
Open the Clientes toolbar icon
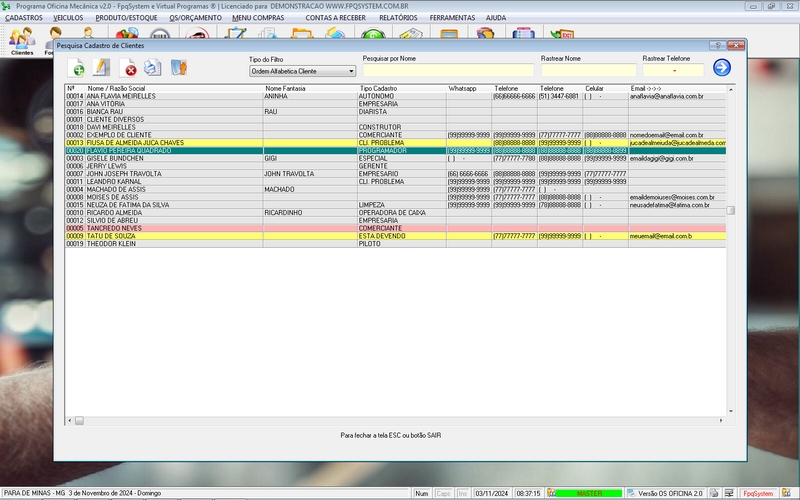(x=22, y=41)
